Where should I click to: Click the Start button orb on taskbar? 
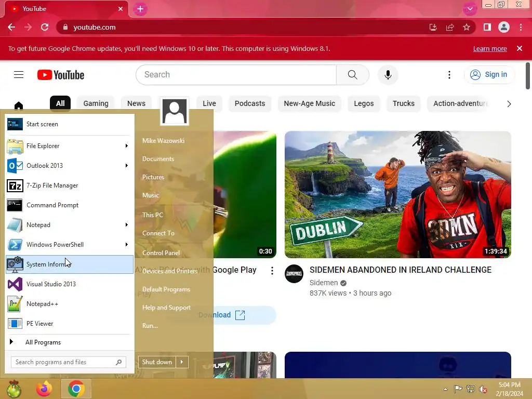coord(14,389)
